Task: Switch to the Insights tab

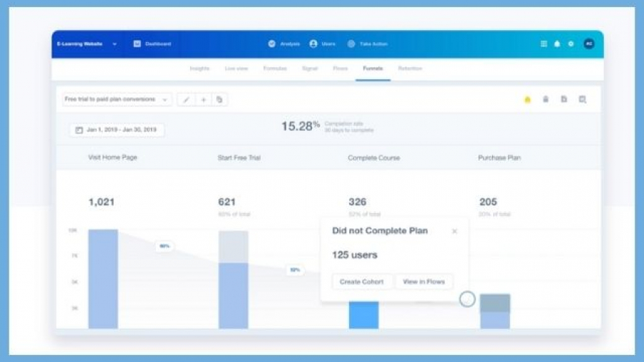Action: pyautogui.click(x=200, y=69)
